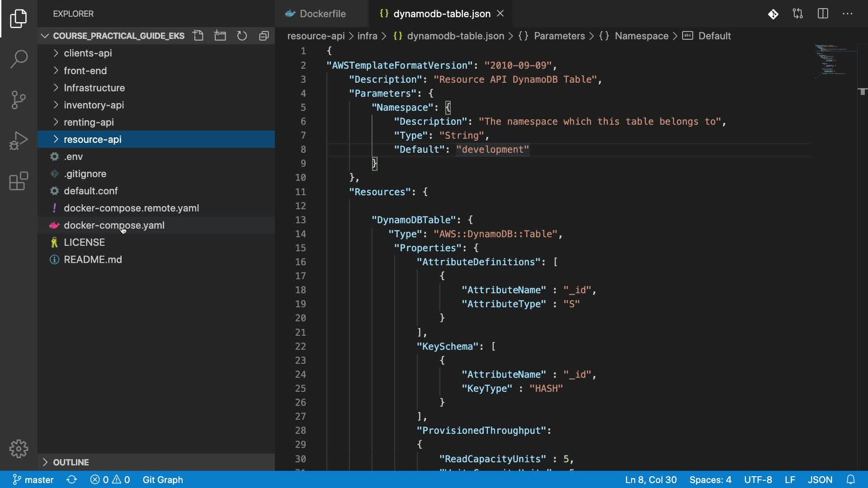Click the Split Editor Right icon

click(823, 14)
